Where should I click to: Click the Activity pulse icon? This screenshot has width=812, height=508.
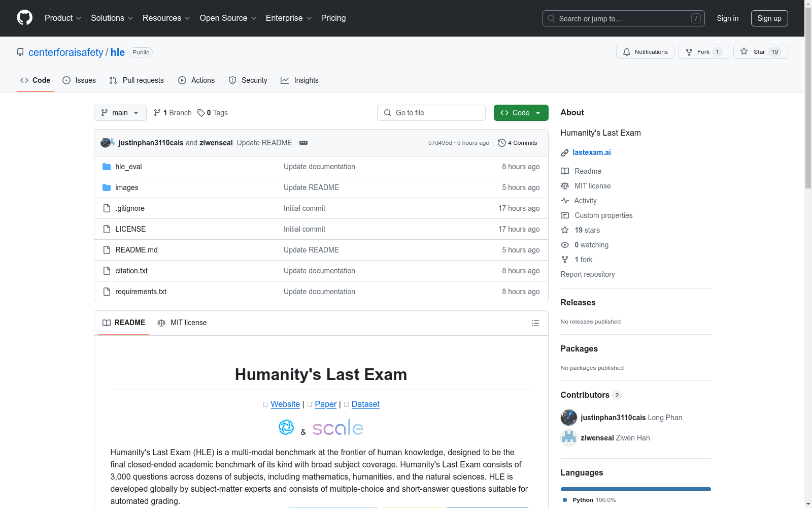pos(565,201)
